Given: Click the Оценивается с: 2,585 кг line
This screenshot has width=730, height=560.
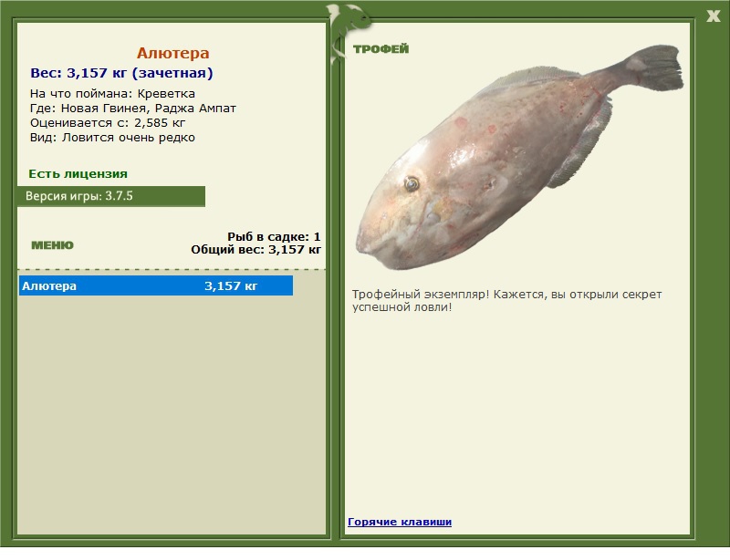Looking at the screenshot, I should (x=108, y=123).
